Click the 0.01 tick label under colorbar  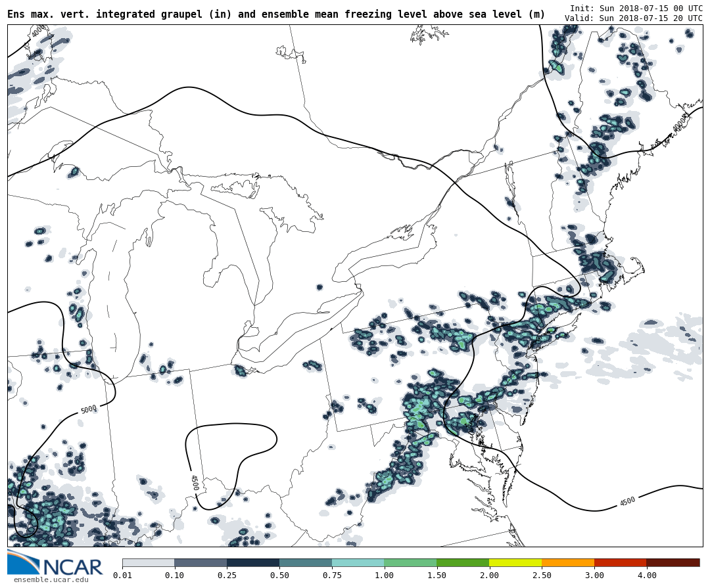(122, 576)
